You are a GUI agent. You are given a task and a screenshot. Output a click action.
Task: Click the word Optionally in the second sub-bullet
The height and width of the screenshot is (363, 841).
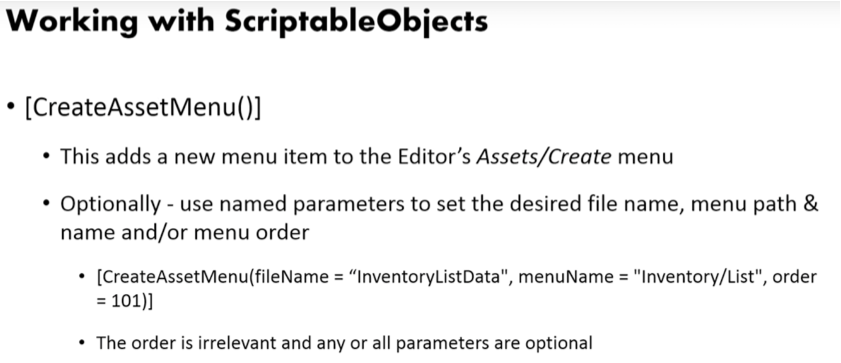pyautogui.click(x=110, y=206)
